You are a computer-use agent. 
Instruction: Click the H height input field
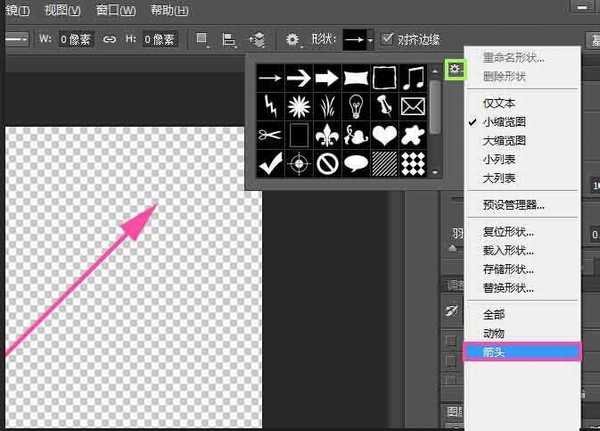[160, 39]
